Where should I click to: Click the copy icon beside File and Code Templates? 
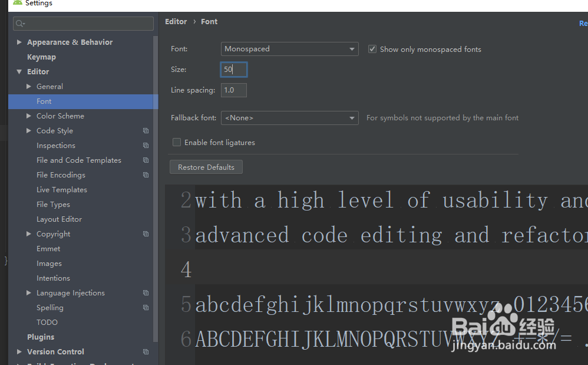click(x=146, y=160)
